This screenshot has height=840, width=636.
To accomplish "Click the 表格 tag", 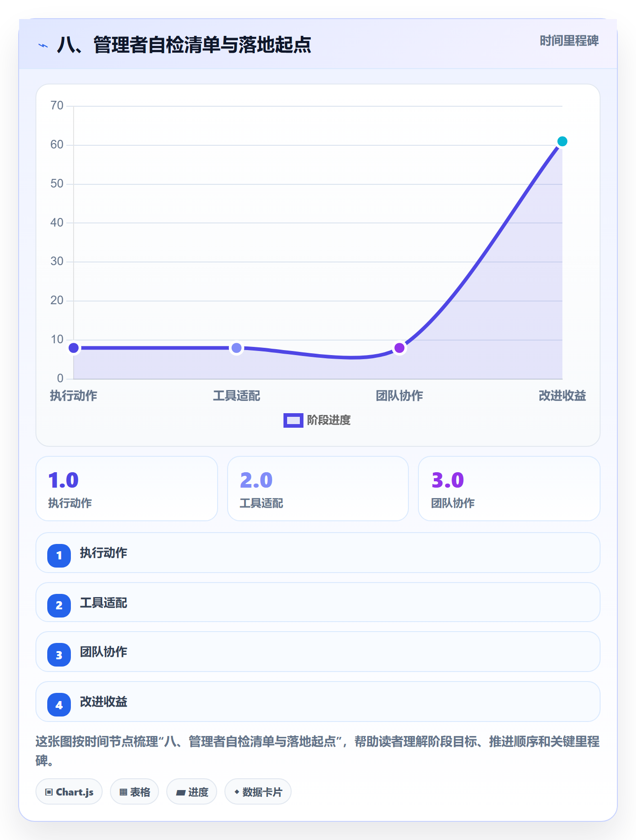I will click(134, 791).
